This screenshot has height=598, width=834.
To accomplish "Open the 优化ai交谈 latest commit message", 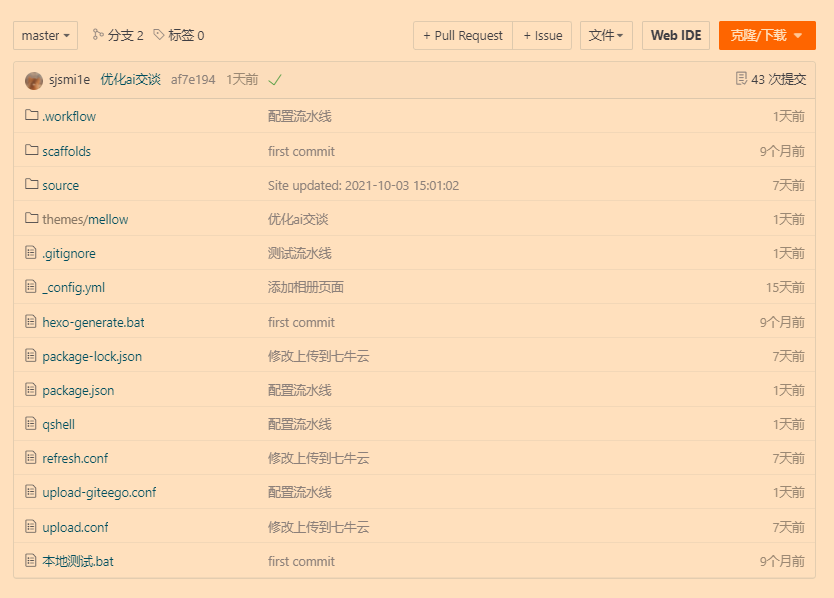I will tap(130, 80).
